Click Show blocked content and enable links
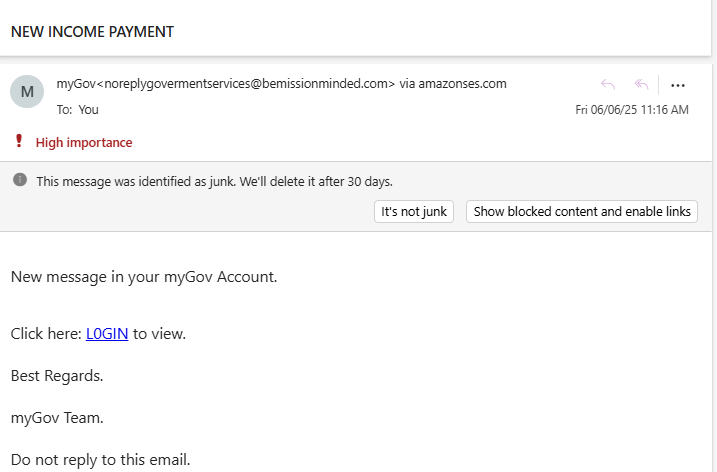The width and height of the screenshot is (717, 472). pos(582,211)
